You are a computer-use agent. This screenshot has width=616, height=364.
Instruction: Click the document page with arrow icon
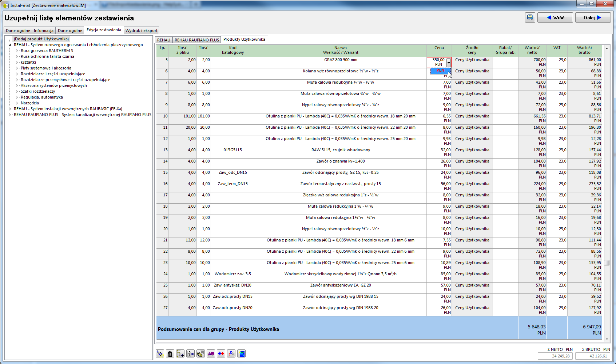190,353
